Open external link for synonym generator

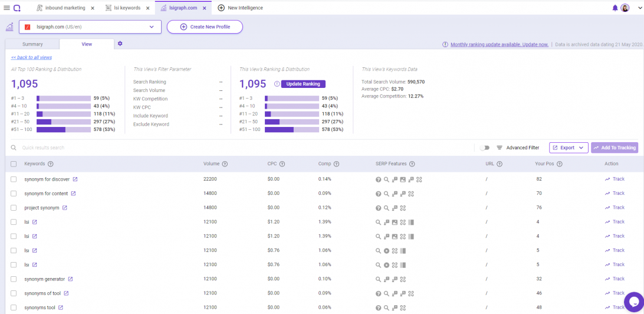pos(71,279)
